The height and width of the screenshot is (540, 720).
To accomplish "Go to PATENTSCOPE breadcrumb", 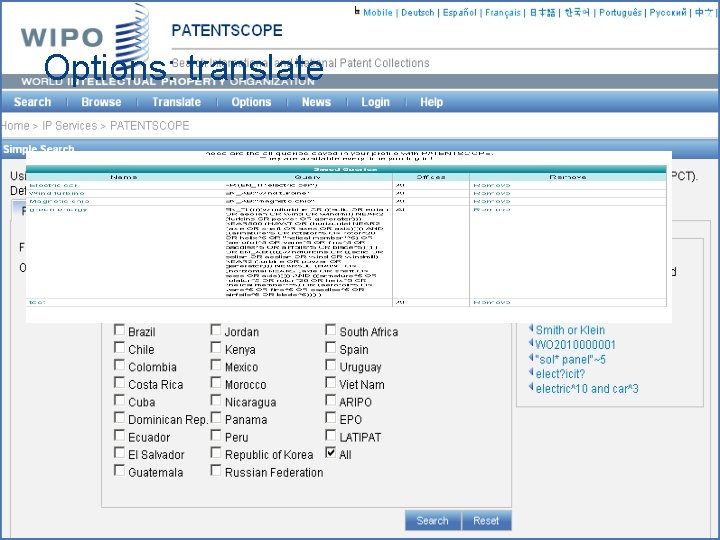I will point(150,126).
